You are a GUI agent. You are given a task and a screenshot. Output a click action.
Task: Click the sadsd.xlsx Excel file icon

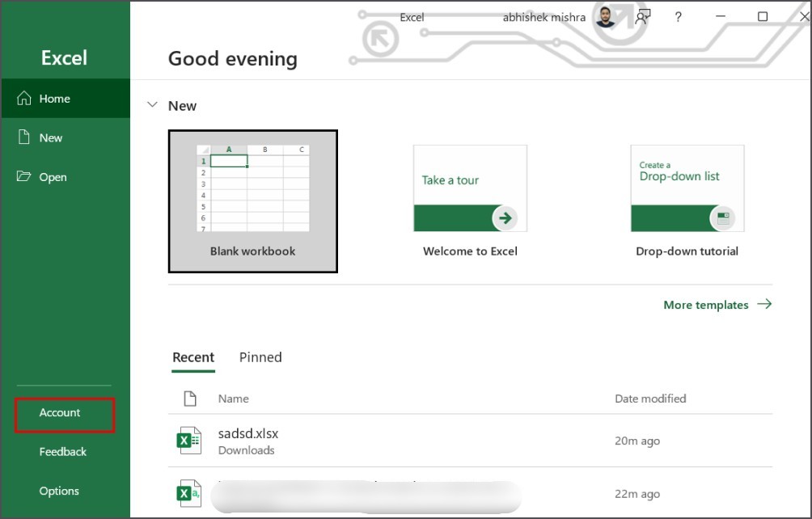tap(188, 441)
